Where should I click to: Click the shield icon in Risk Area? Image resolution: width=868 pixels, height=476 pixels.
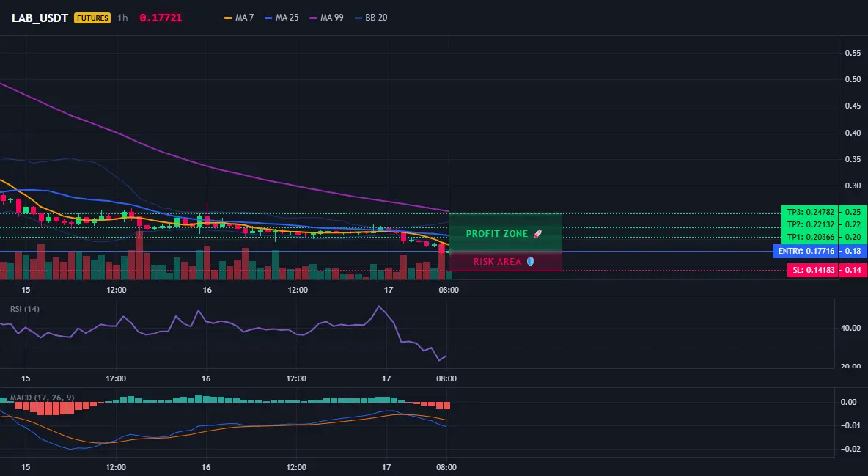pyautogui.click(x=530, y=262)
